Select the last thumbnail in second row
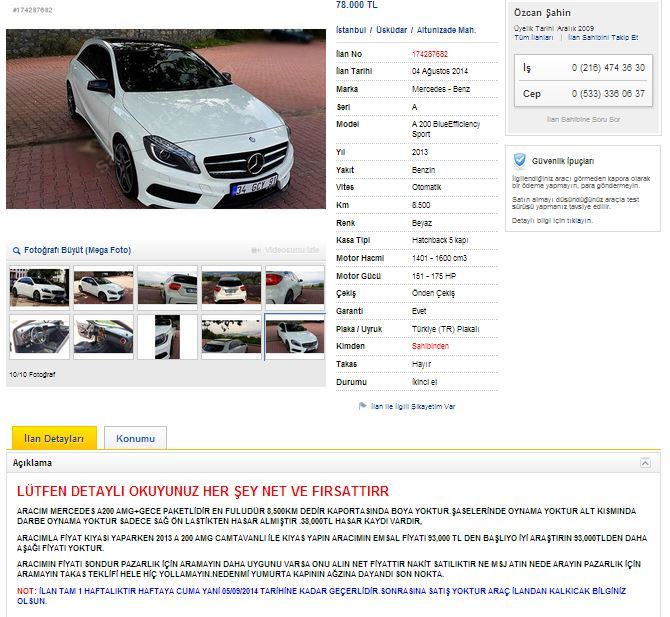Viewport: 670px width, 617px height. (x=295, y=337)
